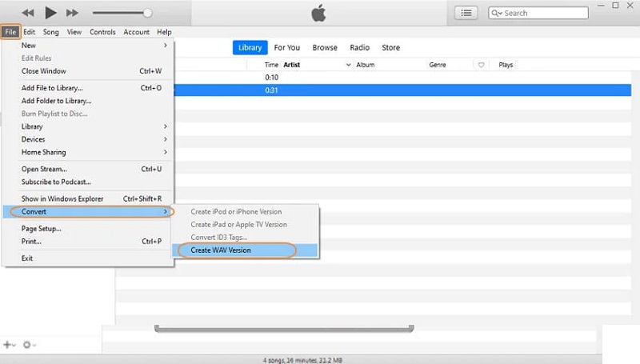Sort by the Artist column header
This screenshot has height=364, width=640.
[292, 65]
